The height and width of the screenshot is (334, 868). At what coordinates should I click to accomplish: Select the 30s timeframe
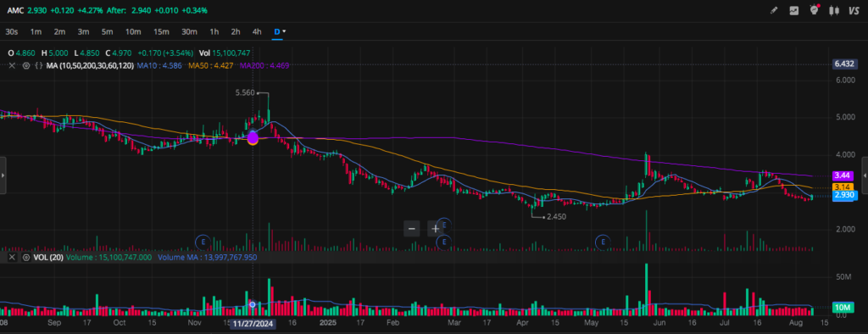(12, 31)
